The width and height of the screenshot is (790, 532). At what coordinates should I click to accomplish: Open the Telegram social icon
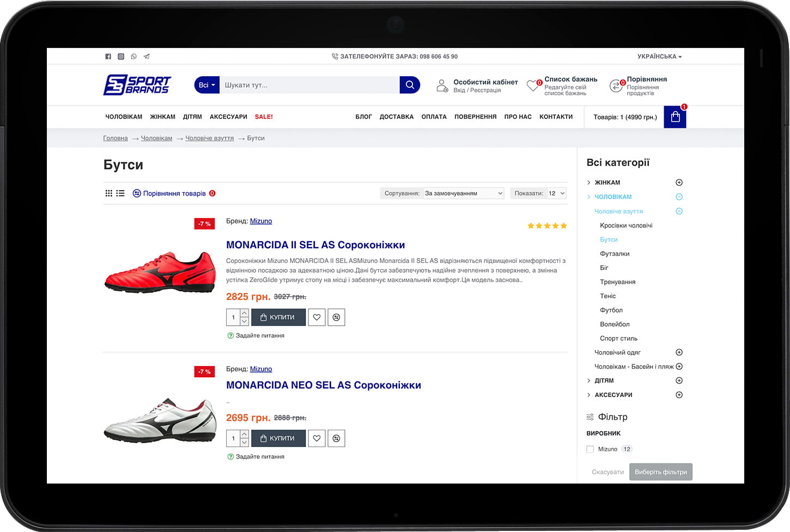(x=147, y=57)
